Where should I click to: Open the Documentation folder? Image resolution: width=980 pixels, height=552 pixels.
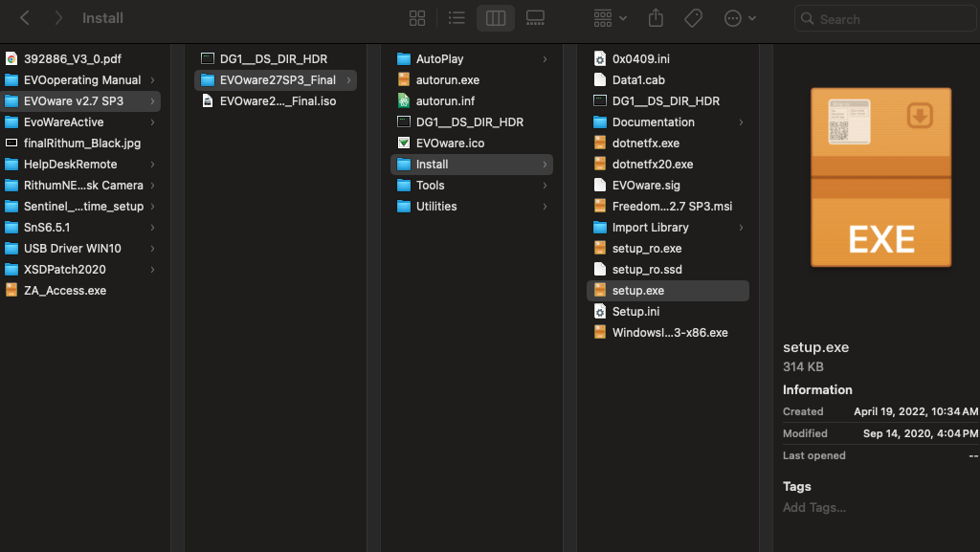tap(668, 121)
